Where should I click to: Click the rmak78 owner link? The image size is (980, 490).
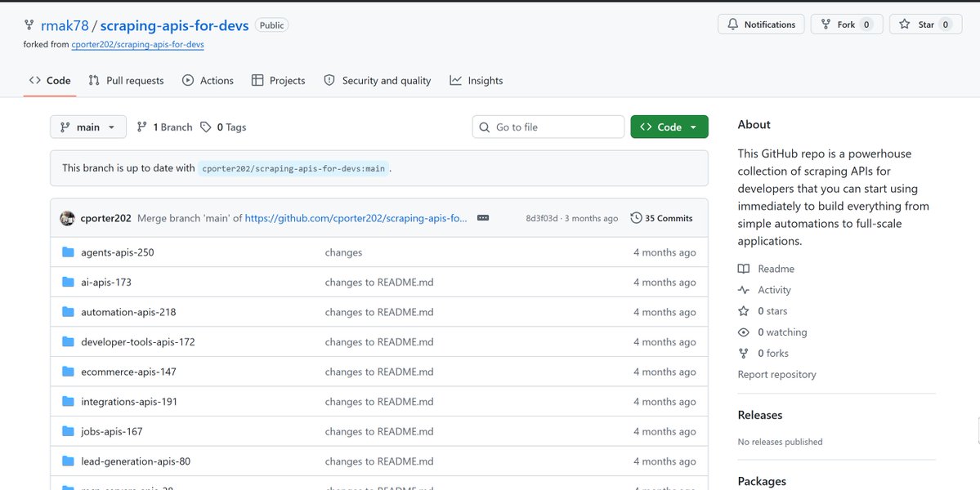pyautogui.click(x=65, y=25)
